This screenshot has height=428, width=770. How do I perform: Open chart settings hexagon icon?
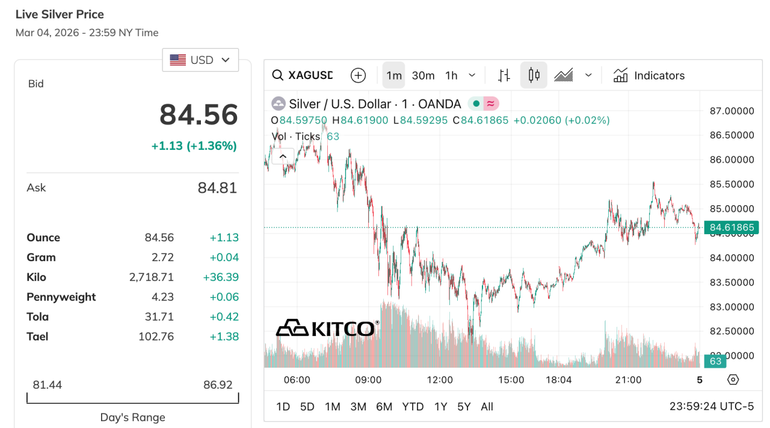click(x=733, y=380)
